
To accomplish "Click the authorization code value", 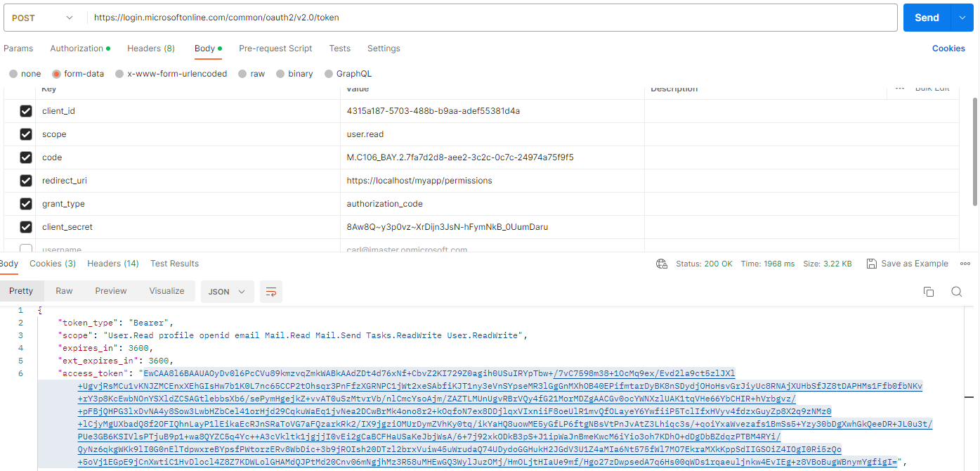I will [460, 157].
